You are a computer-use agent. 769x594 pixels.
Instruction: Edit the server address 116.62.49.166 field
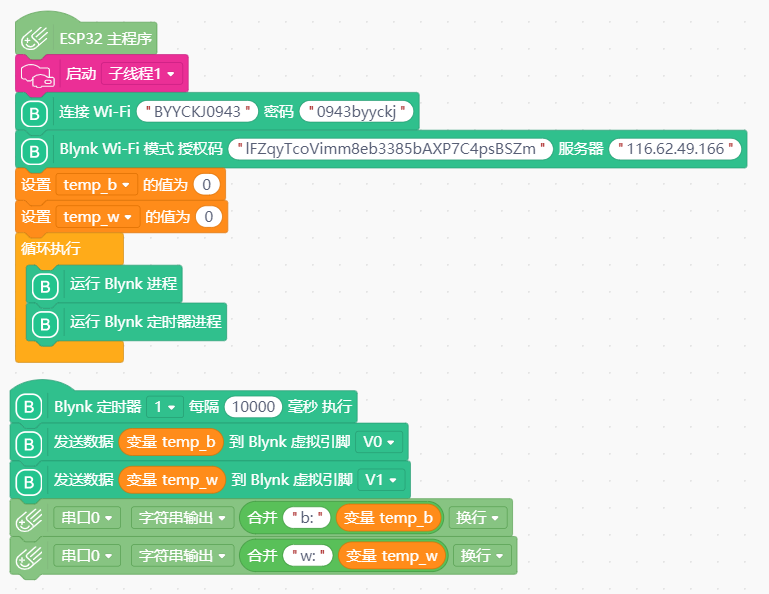[x=675, y=149]
